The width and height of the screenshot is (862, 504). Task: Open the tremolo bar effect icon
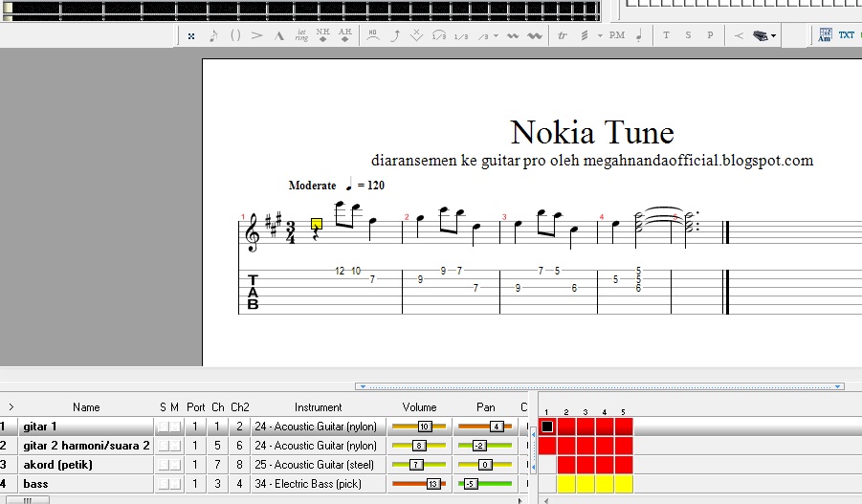click(417, 35)
